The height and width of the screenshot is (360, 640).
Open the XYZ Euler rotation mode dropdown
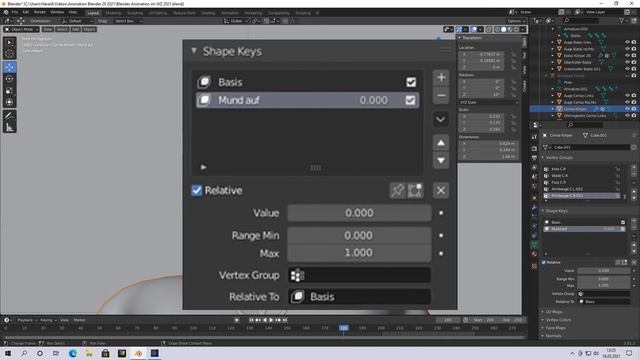489,102
